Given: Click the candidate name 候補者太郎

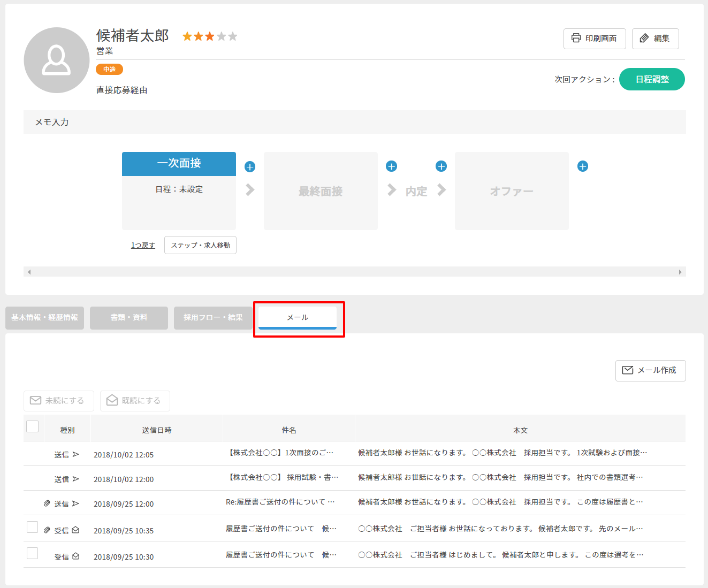Looking at the screenshot, I should [x=133, y=36].
